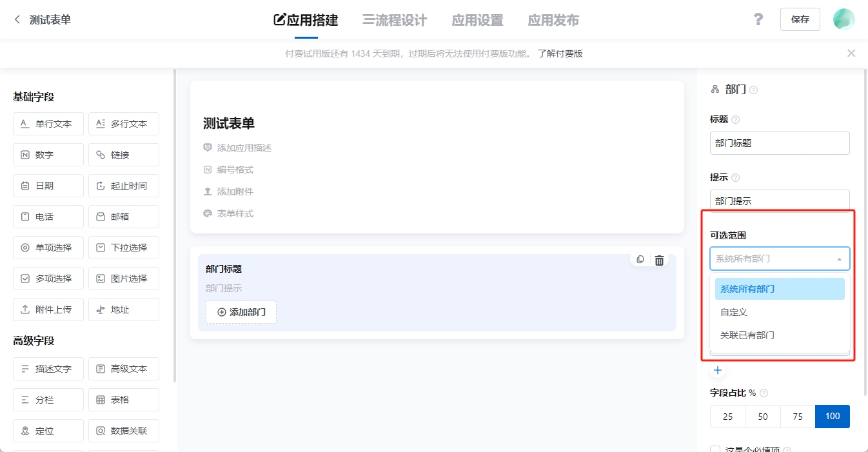Open the user avatar menu
868x452 pixels.
(x=843, y=19)
